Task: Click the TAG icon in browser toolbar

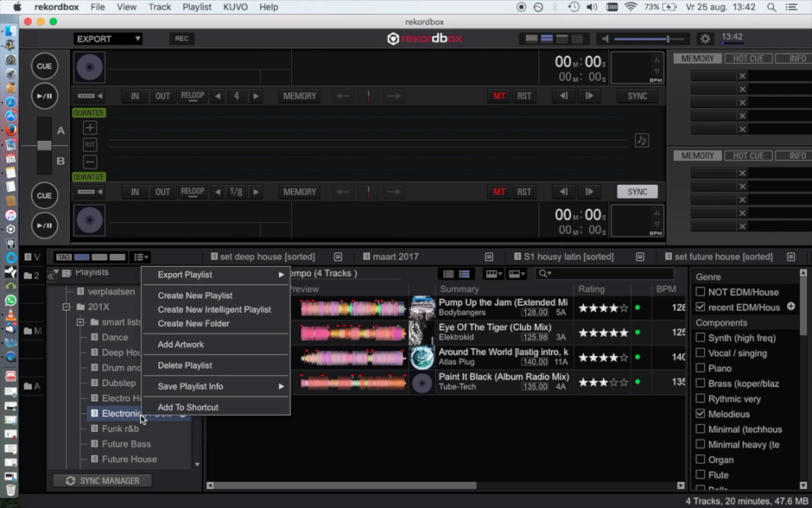Action: click(63, 257)
